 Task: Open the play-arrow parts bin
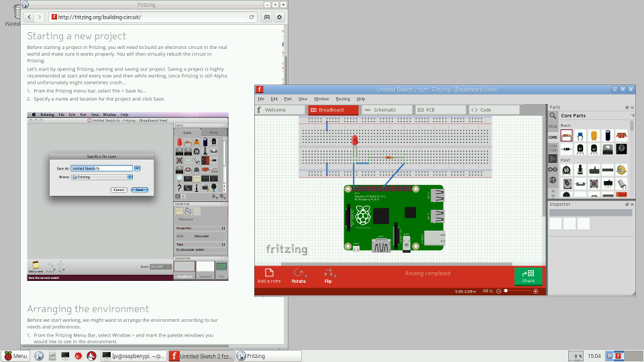553,158
